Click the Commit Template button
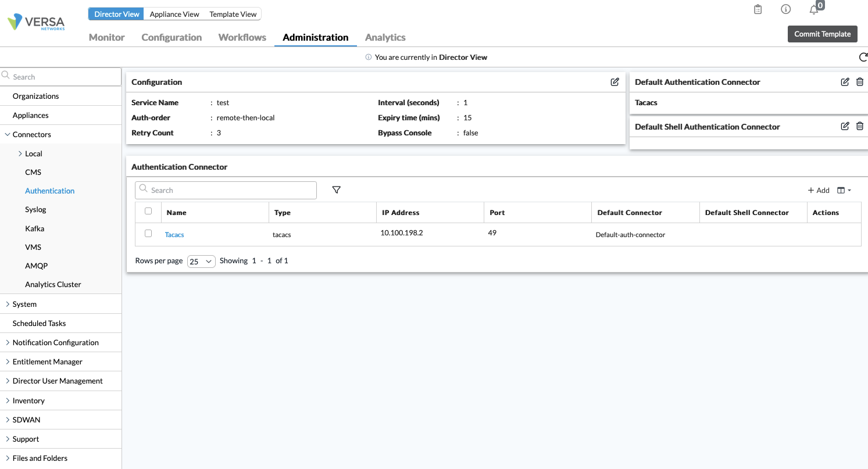868x469 pixels. 822,34
